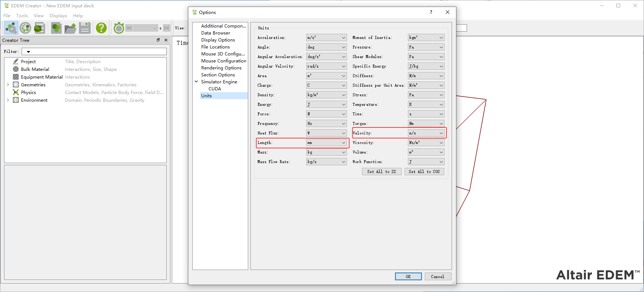Open the Angle unit dropdown
This screenshot has height=292, width=644.
point(326,47)
